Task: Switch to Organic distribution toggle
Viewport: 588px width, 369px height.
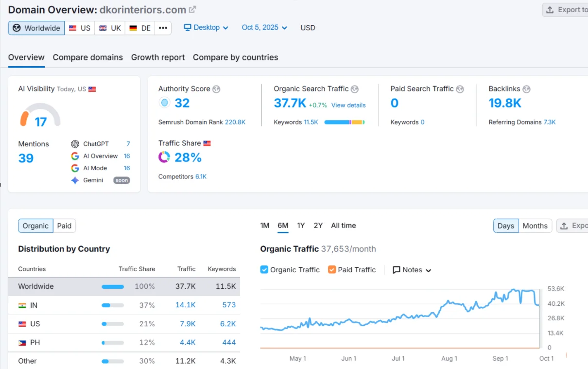Action: 35,226
